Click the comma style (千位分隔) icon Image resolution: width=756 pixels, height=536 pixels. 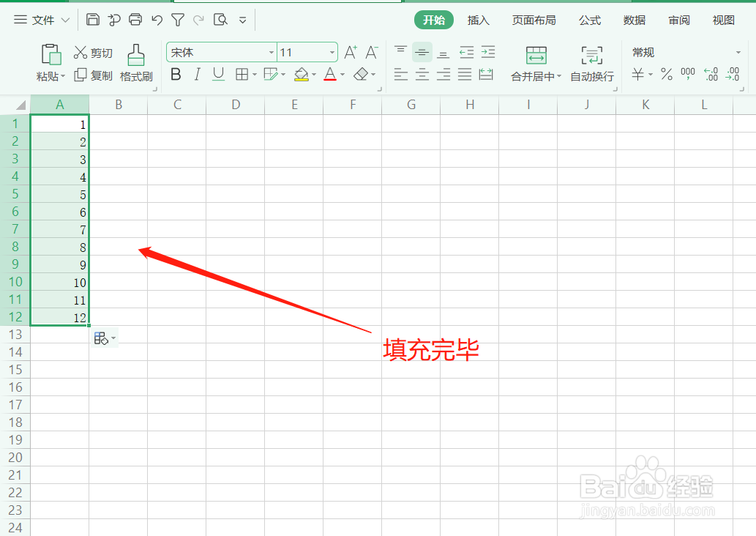(x=686, y=74)
